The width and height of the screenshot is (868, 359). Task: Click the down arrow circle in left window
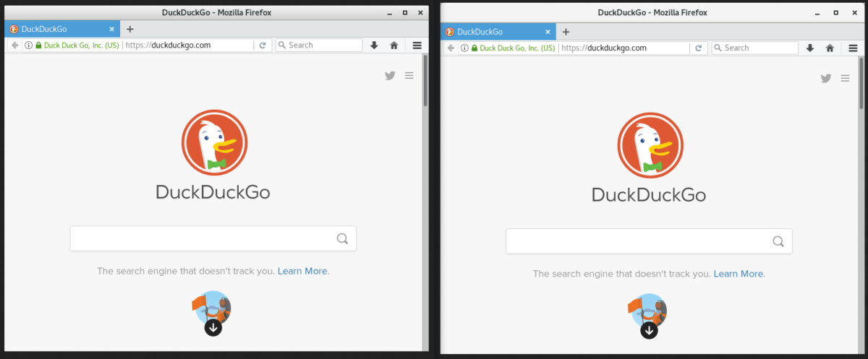(x=213, y=327)
